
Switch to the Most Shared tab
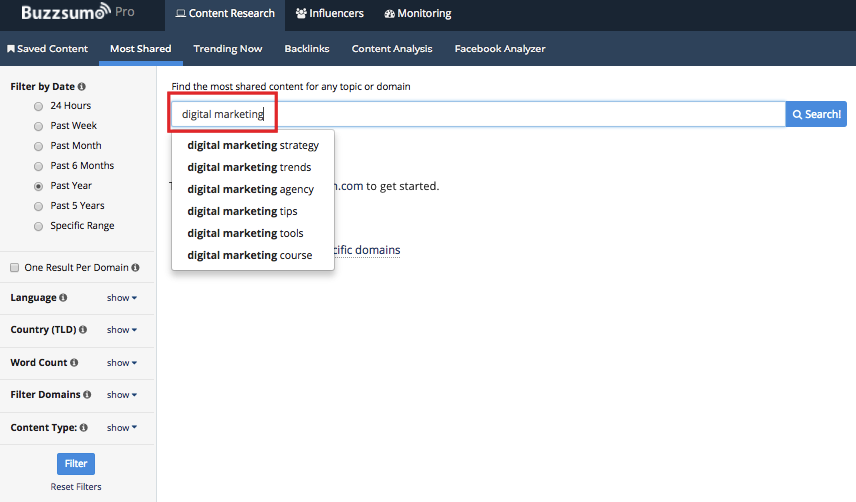141,49
